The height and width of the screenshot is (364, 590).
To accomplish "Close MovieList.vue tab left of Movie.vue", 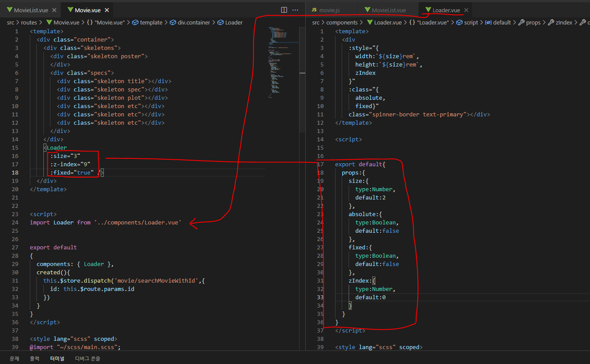I will 54,10.
